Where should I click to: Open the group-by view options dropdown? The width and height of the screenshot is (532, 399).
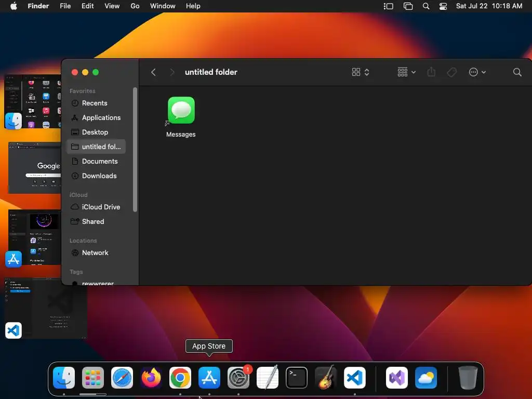click(406, 72)
